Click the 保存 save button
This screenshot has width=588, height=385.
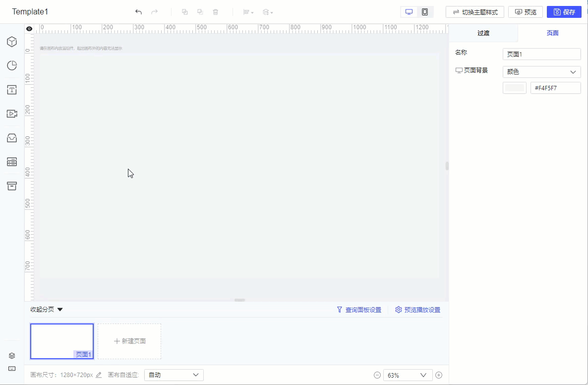[x=564, y=11]
